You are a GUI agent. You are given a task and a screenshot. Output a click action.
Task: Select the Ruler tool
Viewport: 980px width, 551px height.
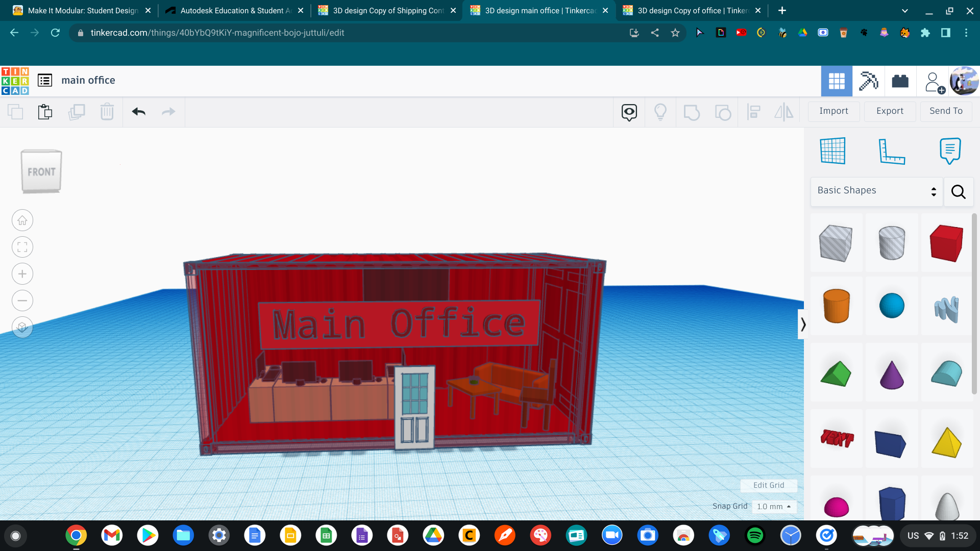(x=892, y=151)
